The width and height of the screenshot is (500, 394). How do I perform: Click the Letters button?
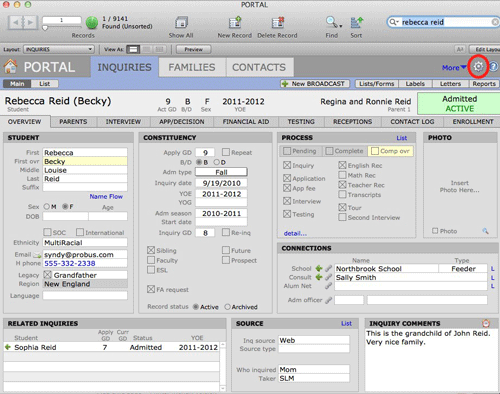point(450,84)
